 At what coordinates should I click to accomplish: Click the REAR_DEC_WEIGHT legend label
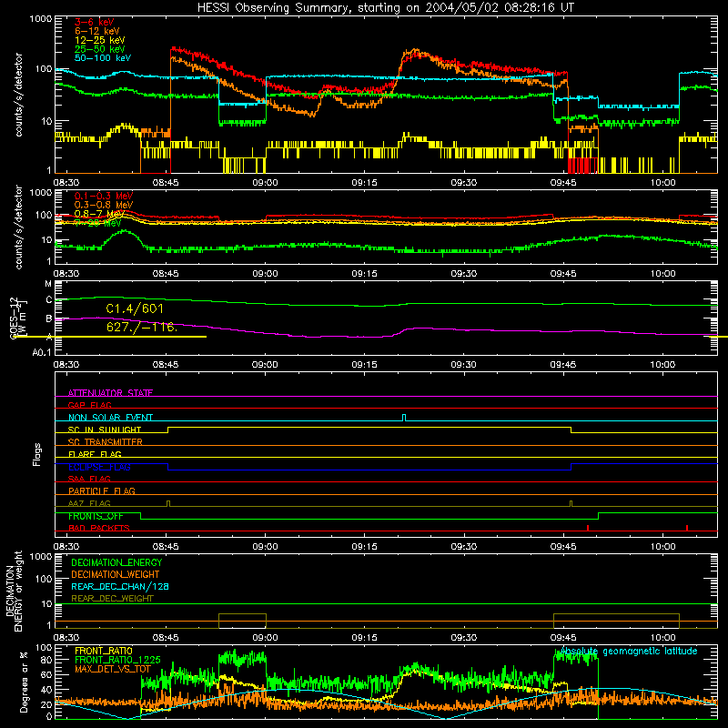pyautogui.click(x=112, y=599)
